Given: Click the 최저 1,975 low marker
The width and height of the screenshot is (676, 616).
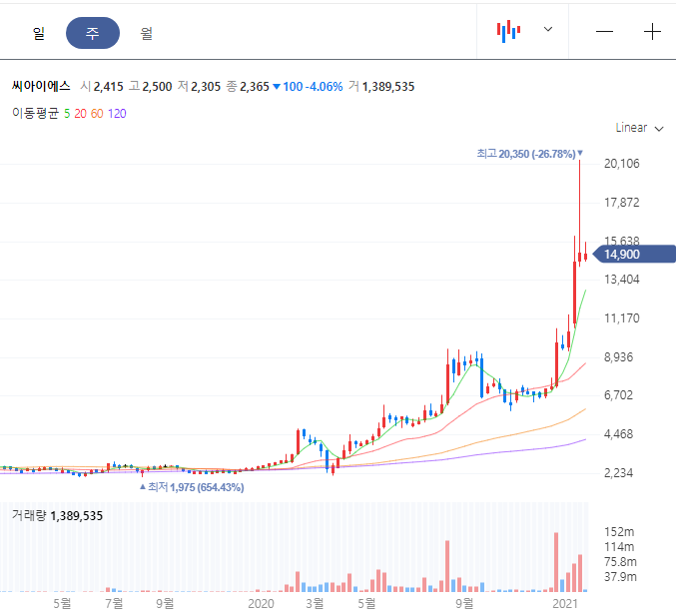Looking at the screenshot, I should coord(192,487).
